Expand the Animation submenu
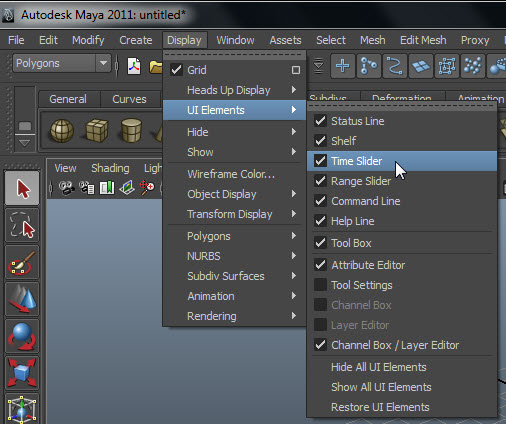 [x=234, y=296]
